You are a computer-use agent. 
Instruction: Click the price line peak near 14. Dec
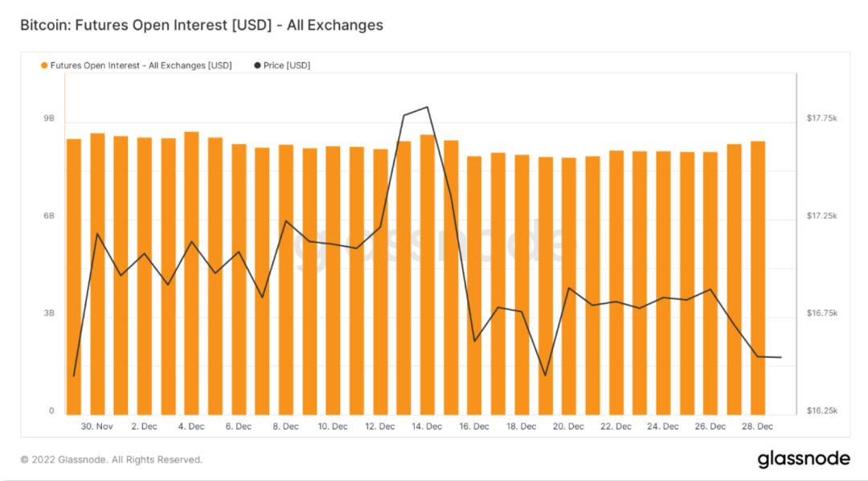(x=427, y=107)
